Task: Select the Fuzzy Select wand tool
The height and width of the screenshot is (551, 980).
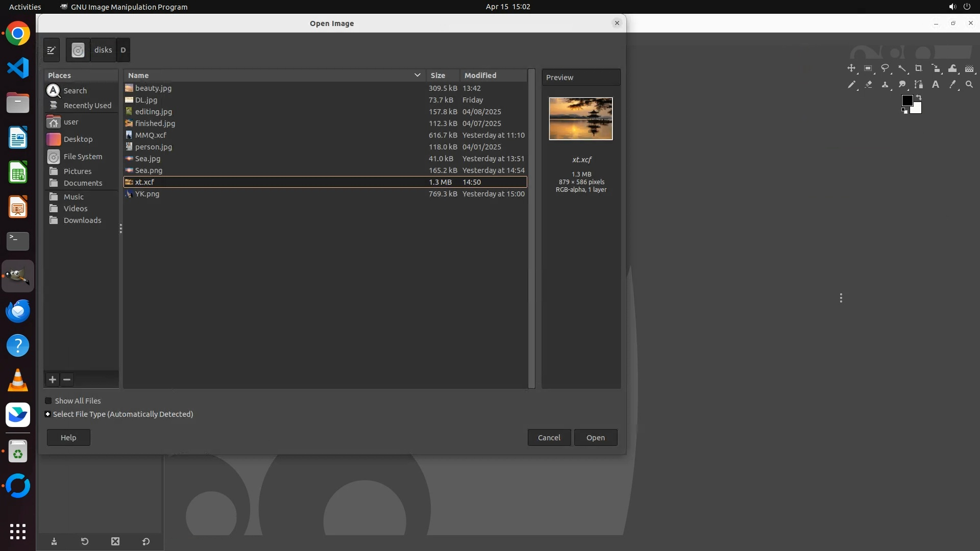Action: point(902,68)
